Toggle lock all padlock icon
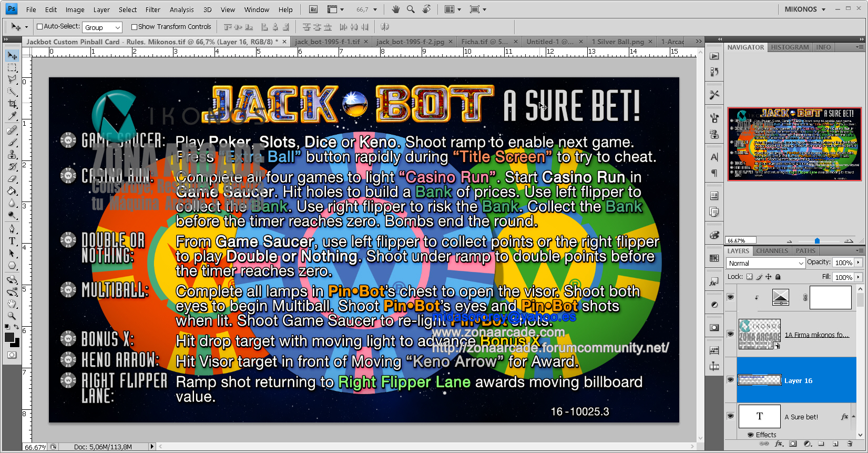This screenshot has height=453, width=868. coord(778,277)
